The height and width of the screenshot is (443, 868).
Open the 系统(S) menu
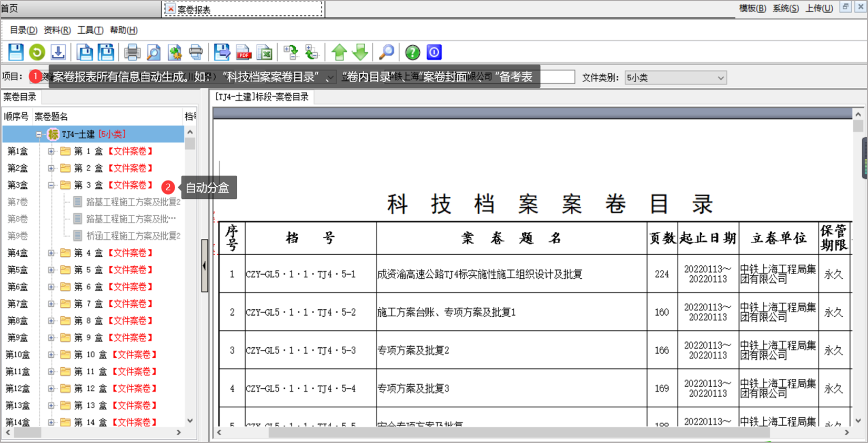tap(785, 8)
